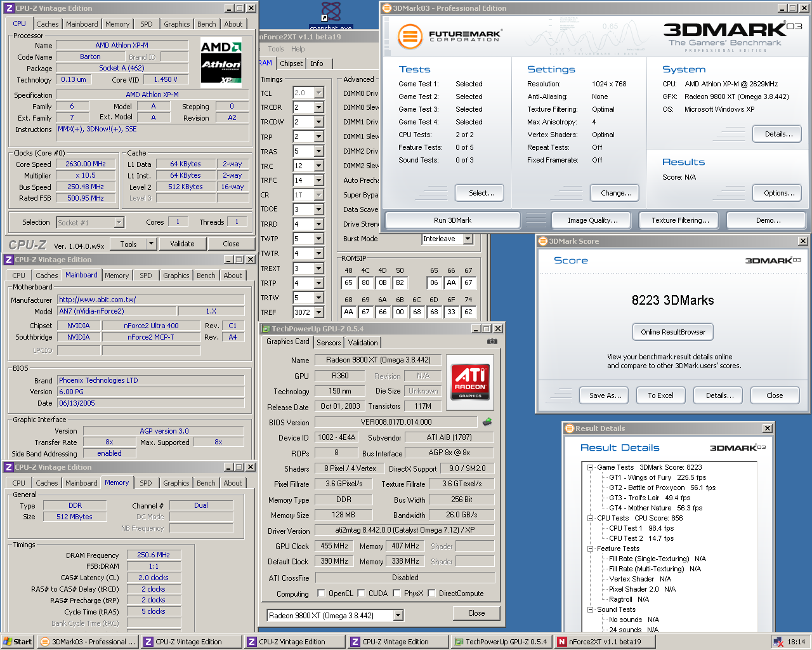The image size is (812, 650).
Task: Open the Help menu in nForce2XT
Action: coord(298,49)
